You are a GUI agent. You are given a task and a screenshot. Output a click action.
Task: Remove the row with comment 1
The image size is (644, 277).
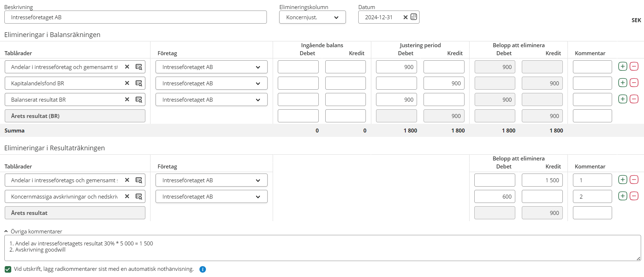click(634, 180)
